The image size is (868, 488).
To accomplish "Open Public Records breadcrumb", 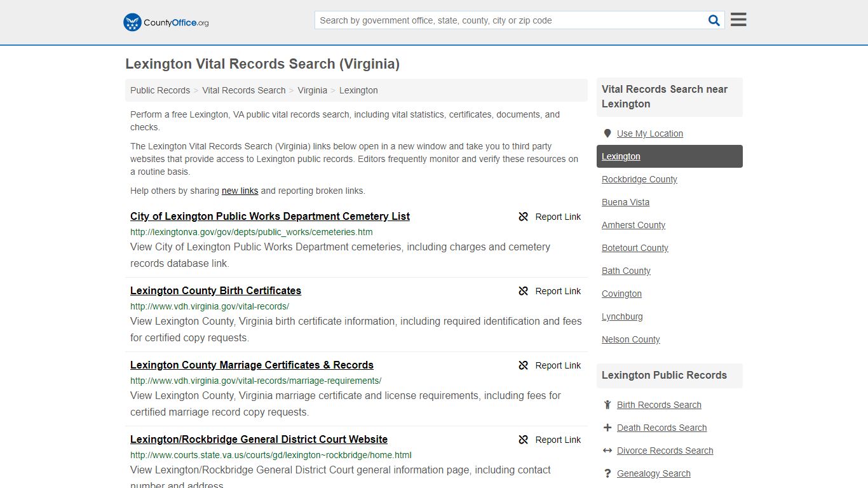I will point(160,90).
